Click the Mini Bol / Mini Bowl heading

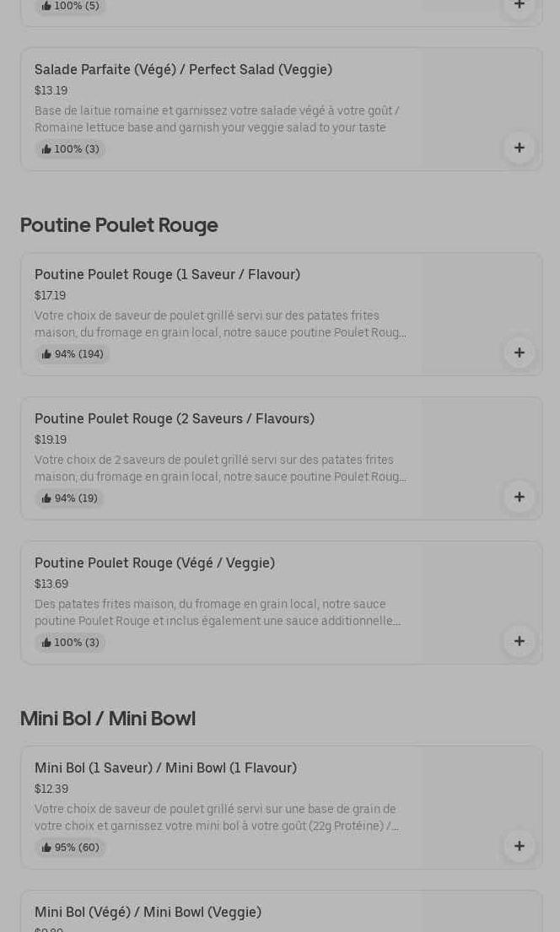[x=108, y=719]
